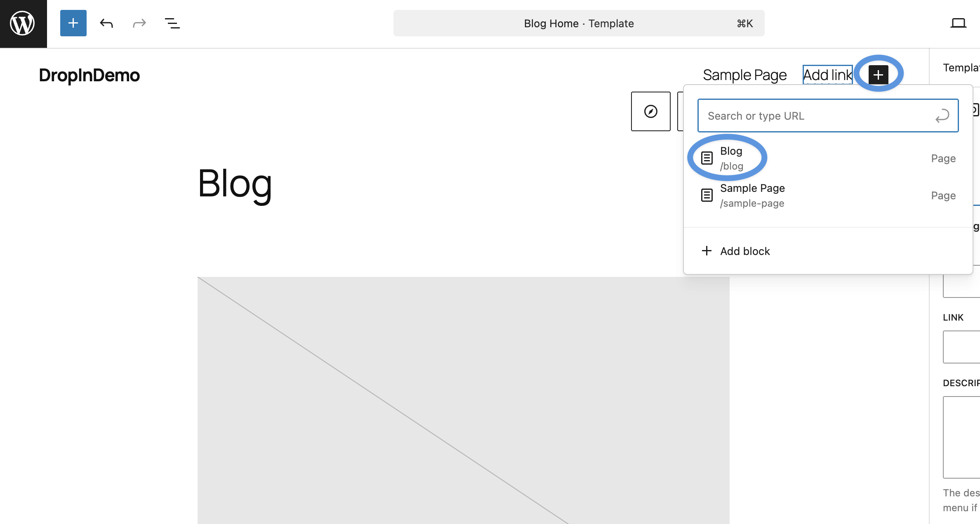Select the compass-style Navigation block icon
The height and width of the screenshot is (524, 980).
(x=650, y=111)
